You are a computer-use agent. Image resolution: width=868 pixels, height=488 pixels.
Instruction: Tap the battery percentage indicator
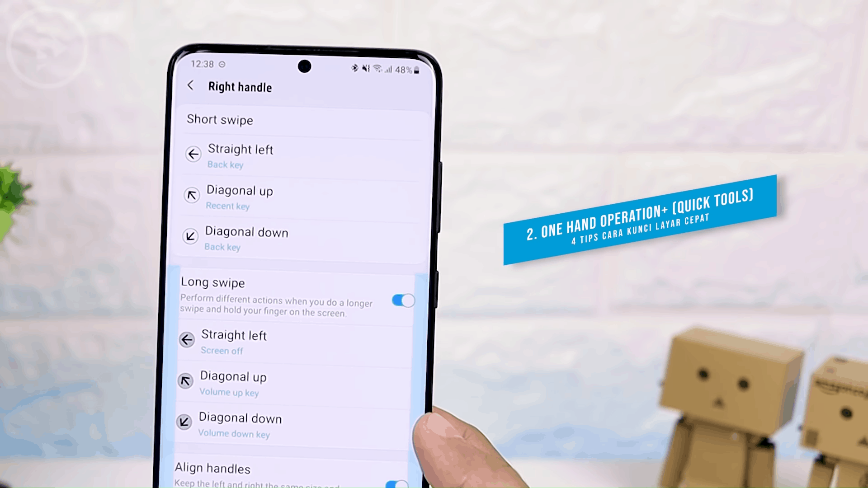tap(404, 69)
